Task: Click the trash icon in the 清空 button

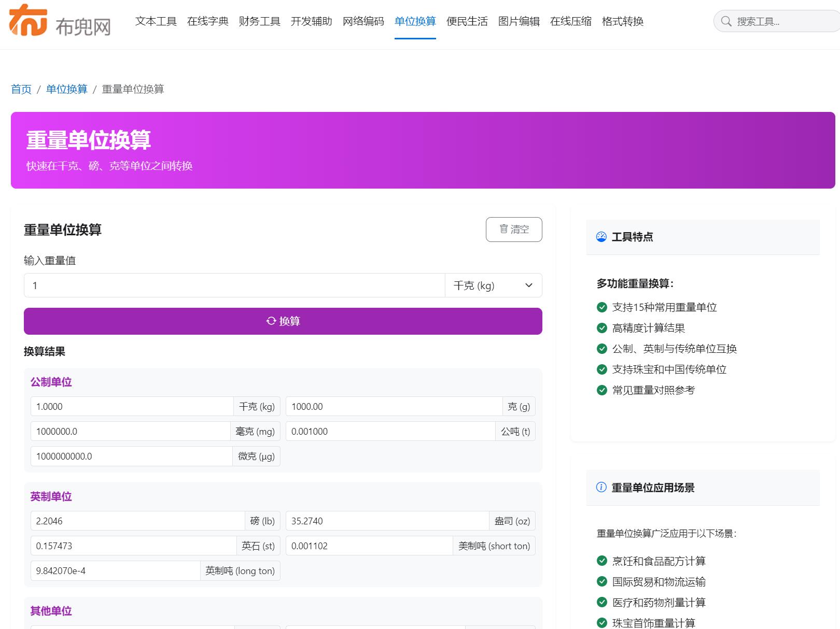Action: click(503, 229)
